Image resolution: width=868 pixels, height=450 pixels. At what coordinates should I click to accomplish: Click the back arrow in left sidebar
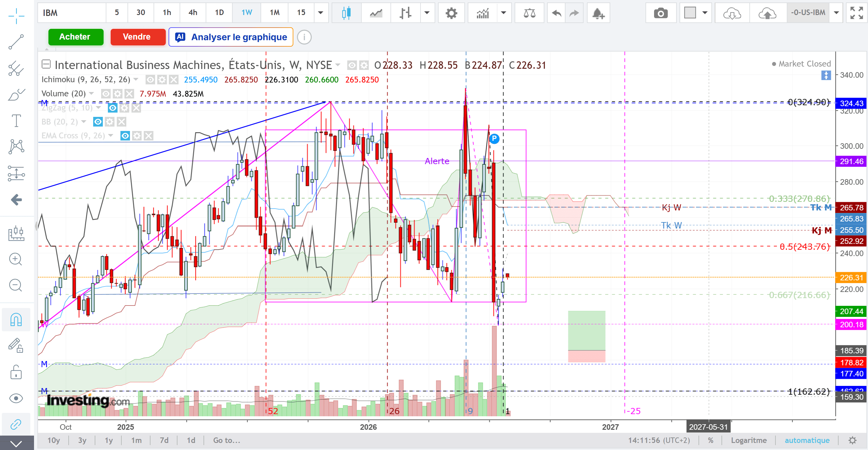16,200
